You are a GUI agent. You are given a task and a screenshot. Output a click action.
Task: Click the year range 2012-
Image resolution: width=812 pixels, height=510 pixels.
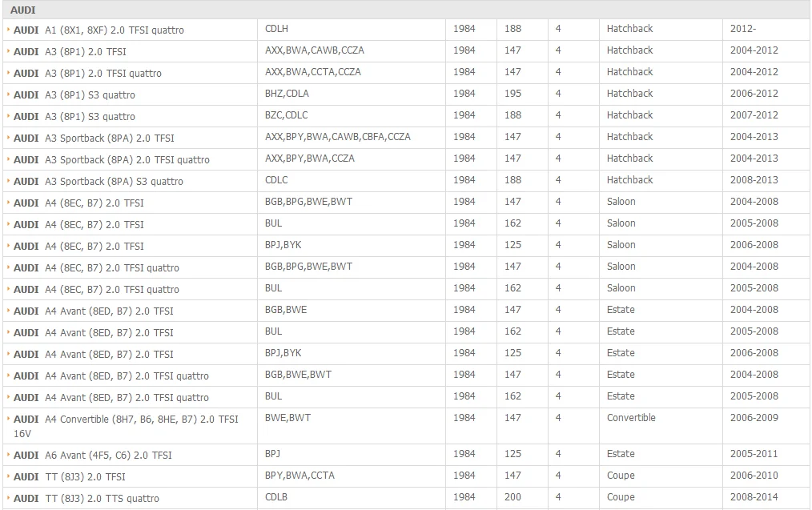click(x=743, y=29)
